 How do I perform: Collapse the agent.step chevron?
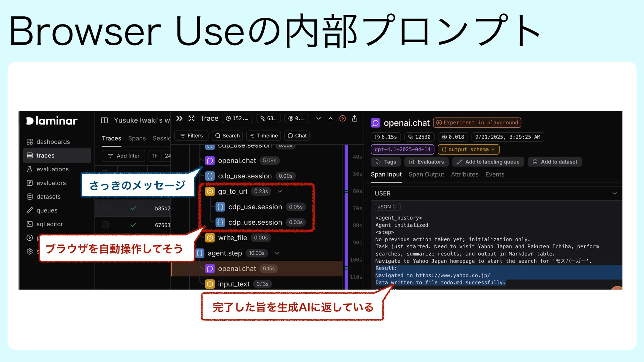(277, 253)
